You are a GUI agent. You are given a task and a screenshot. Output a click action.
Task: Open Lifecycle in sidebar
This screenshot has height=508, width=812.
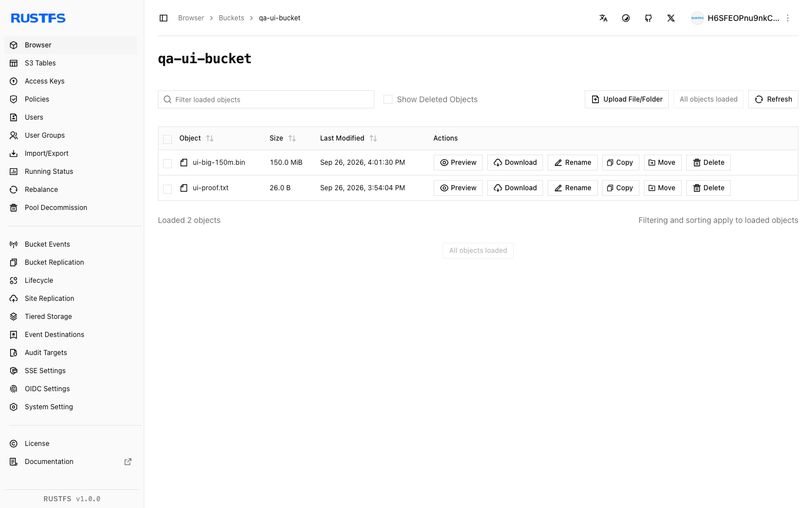click(x=70, y=281)
